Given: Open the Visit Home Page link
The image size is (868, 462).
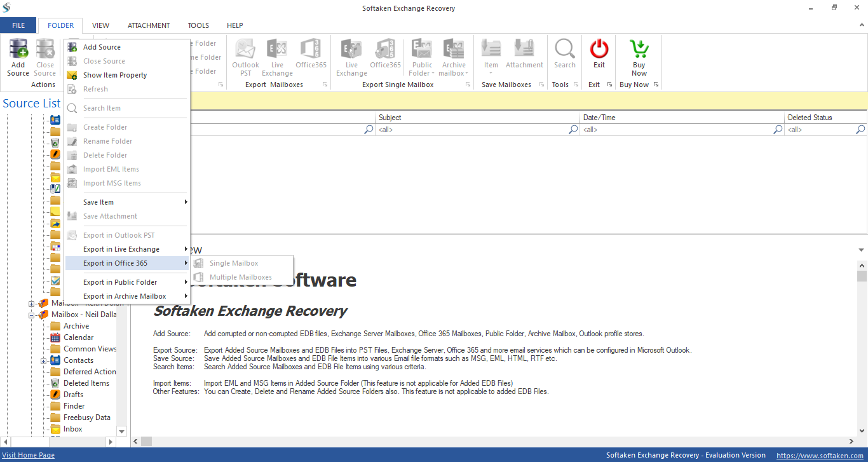Looking at the screenshot, I should tap(29, 455).
